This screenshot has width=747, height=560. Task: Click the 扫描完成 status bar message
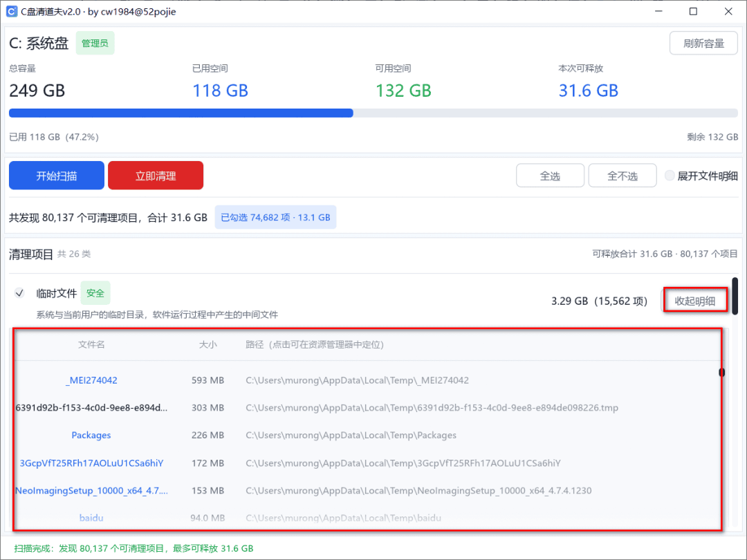134,548
